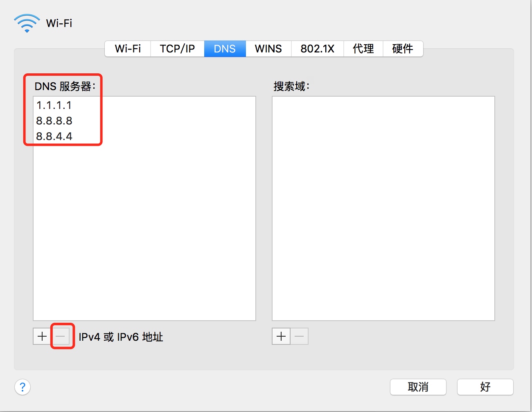
Task: Open the help button
Action: click(23, 387)
